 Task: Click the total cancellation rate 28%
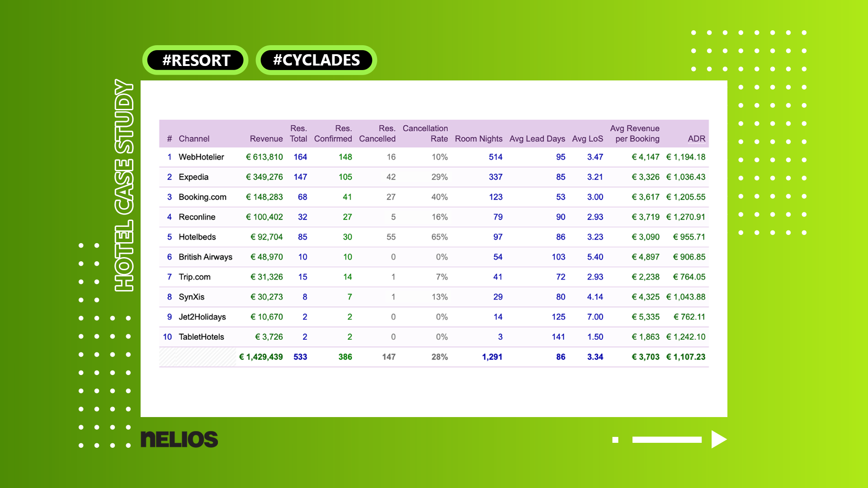tap(439, 357)
